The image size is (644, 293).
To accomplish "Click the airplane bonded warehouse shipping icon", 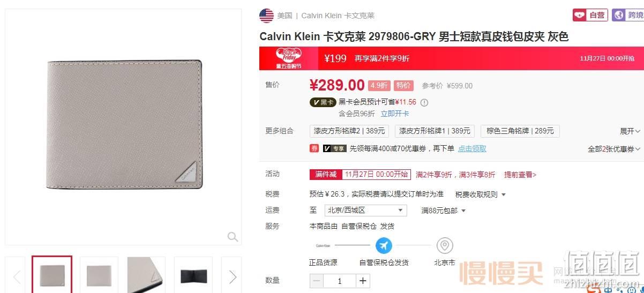I will (383, 246).
